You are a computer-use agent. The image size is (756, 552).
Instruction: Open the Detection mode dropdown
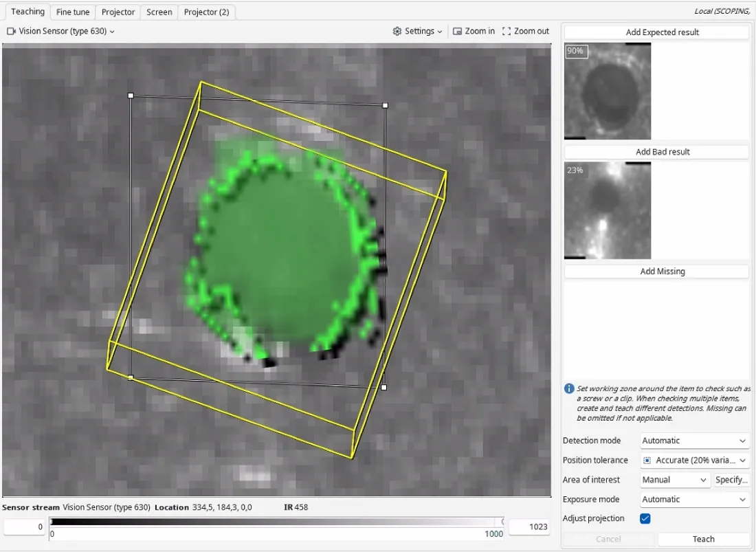tap(695, 441)
